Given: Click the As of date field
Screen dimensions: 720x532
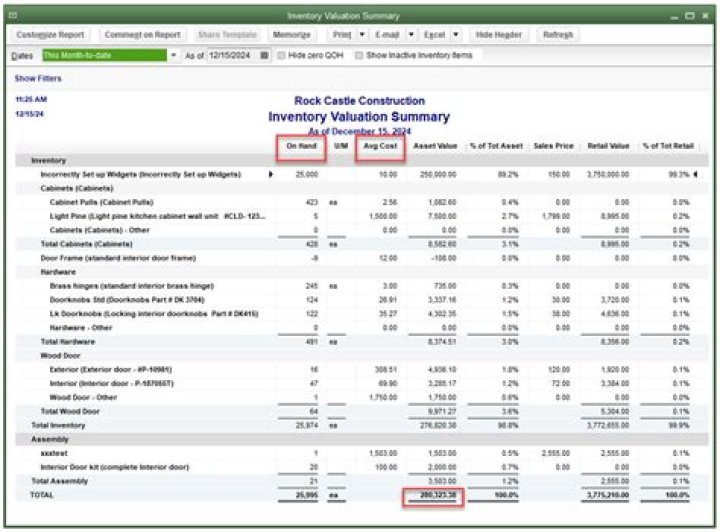Looking at the screenshot, I should point(233,55).
